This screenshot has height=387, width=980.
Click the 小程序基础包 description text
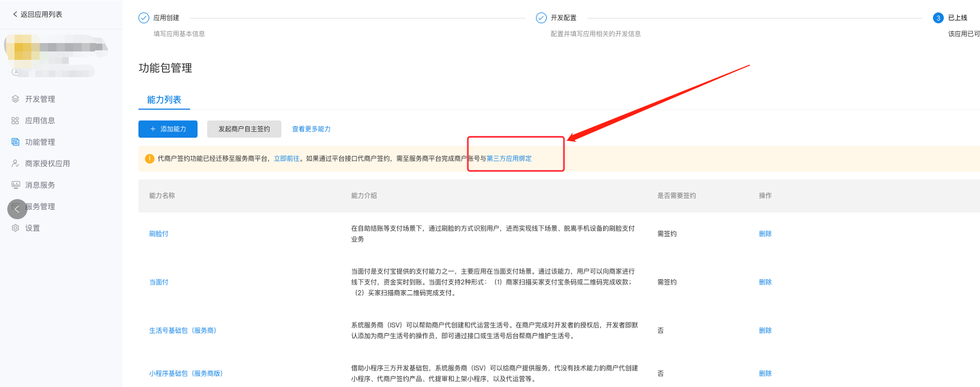click(494, 374)
